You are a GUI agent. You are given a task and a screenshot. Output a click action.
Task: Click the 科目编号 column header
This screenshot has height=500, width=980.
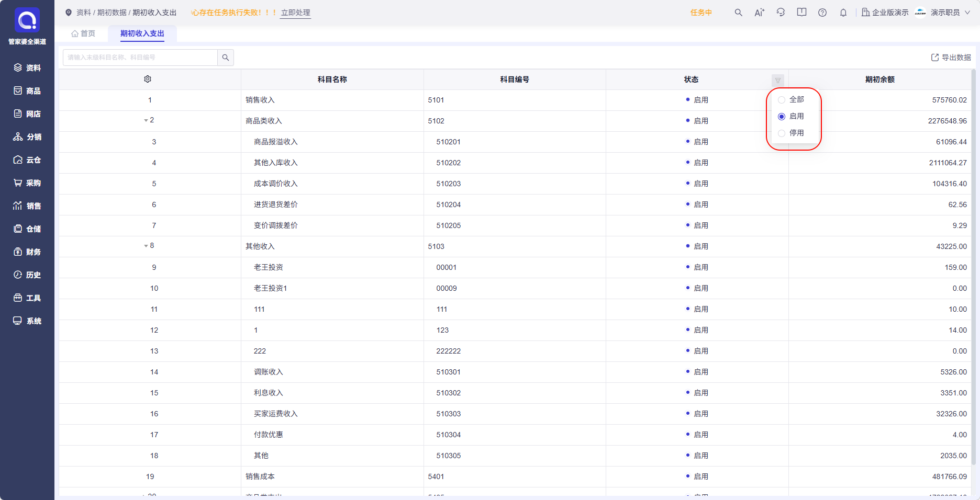tap(515, 79)
